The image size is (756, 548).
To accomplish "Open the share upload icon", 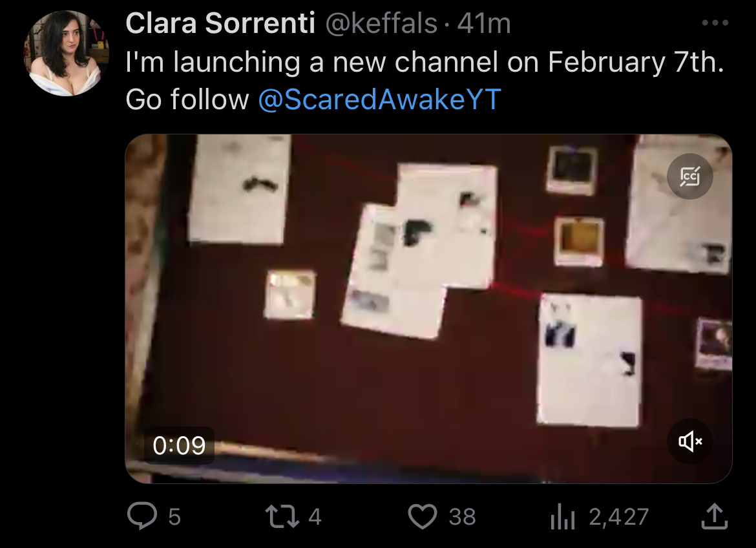I will [714, 516].
